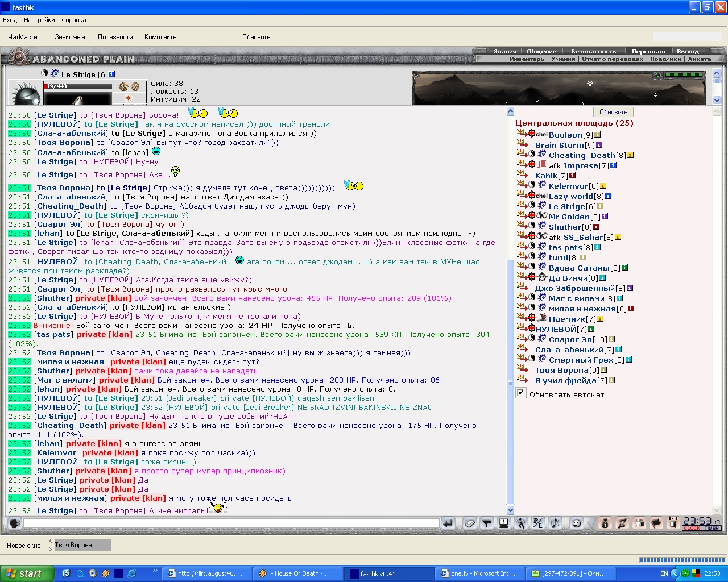Toggle the 'Обновлять автомат.' checkbox
Image resolution: width=728 pixels, height=582 pixels.
(520, 393)
